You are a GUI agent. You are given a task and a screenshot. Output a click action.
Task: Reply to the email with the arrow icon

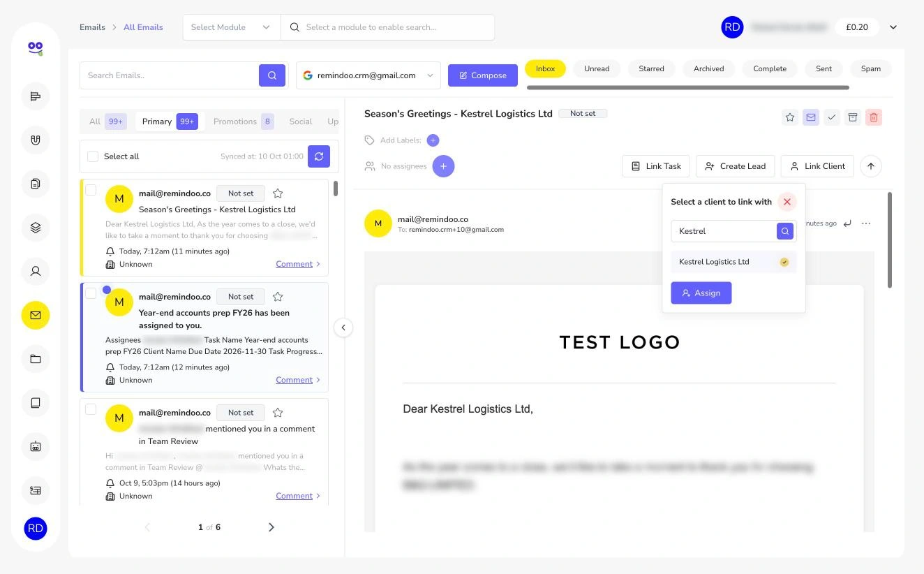[x=847, y=223]
